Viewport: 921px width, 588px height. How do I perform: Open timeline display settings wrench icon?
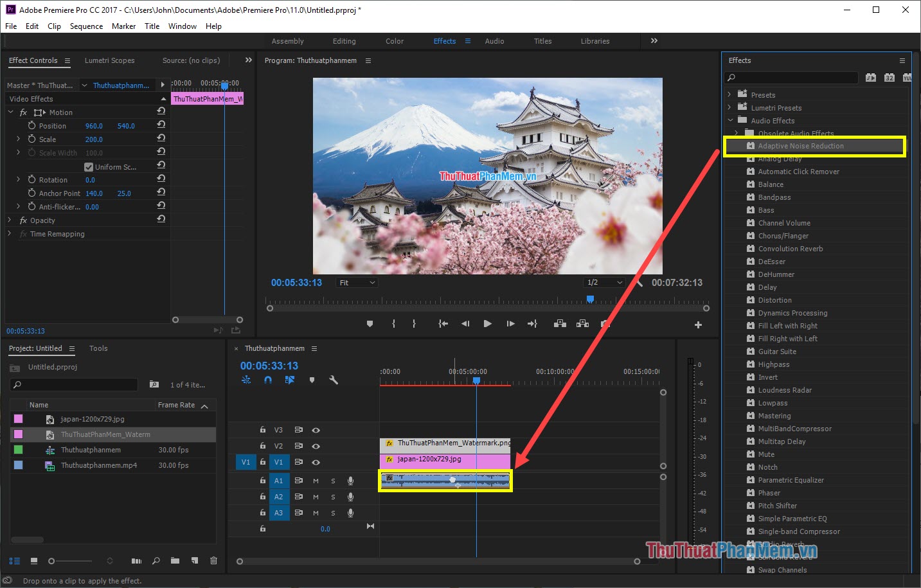(x=334, y=380)
